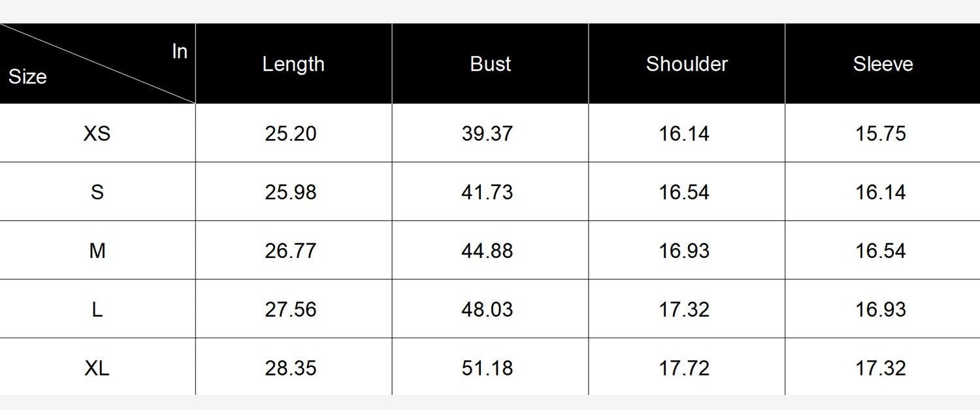Click the Size/In corner header cell
This screenshot has width=980, height=410.
point(97,63)
